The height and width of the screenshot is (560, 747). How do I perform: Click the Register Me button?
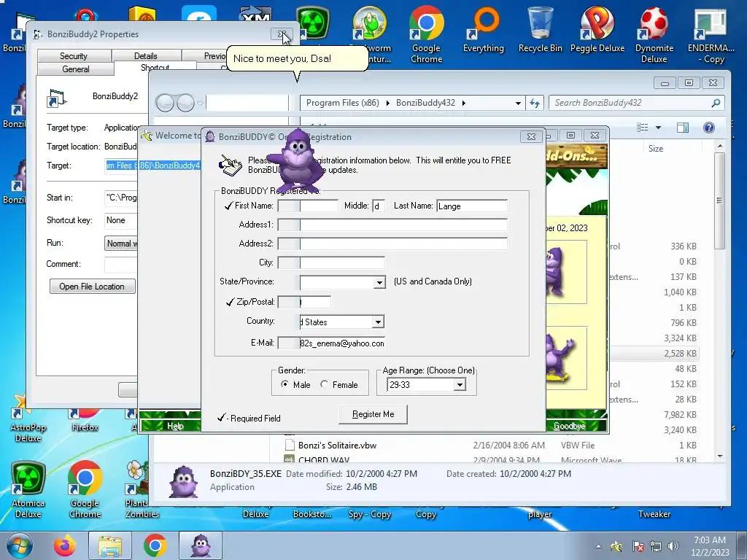[x=373, y=414]
